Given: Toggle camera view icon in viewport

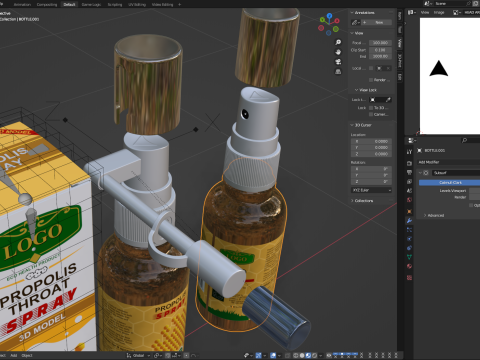Looking at the screenshot, I should (338, 62).
